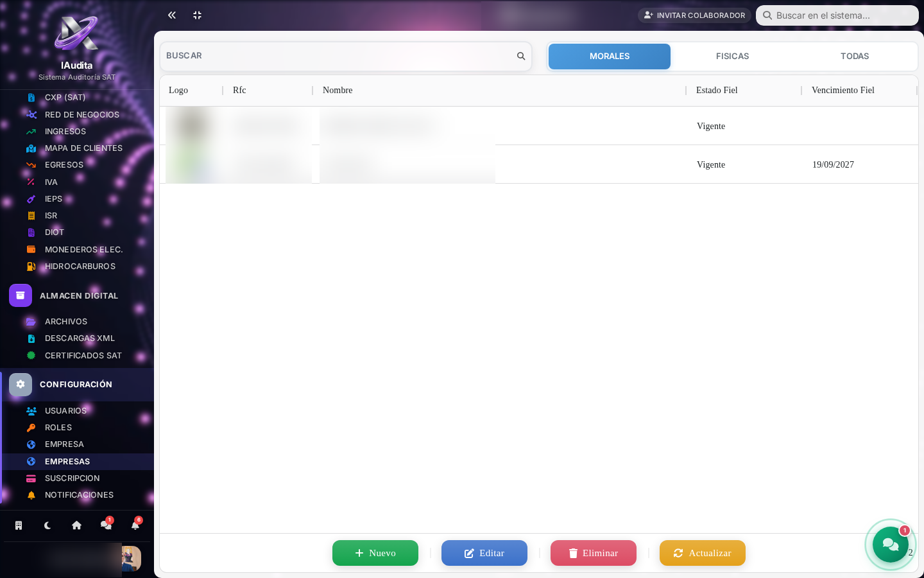
Task: Click the Monederos Elec. wallet icon
Action: pyautogui.click(x=31, y=249)
